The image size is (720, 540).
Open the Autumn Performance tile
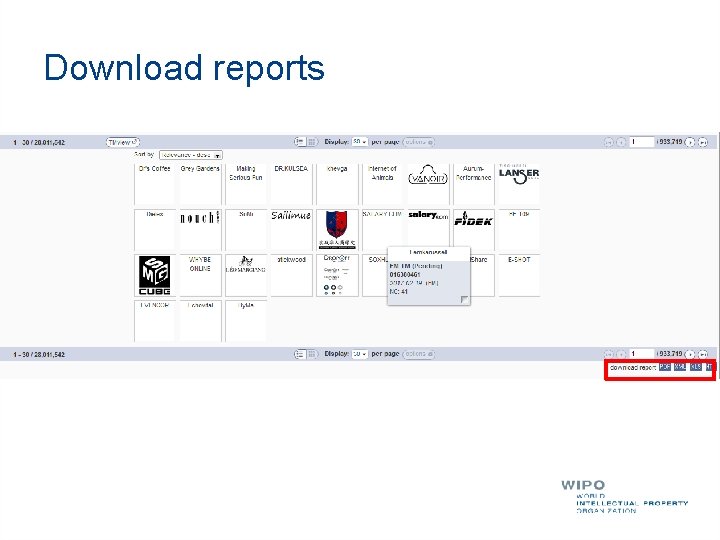click(473, 184)
